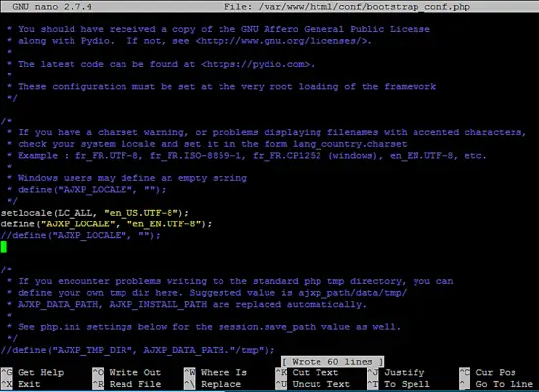This screenshot has width=539, height=392.
Task: Click the Get Help shortcut in nano footer
Action: (32, 372)
